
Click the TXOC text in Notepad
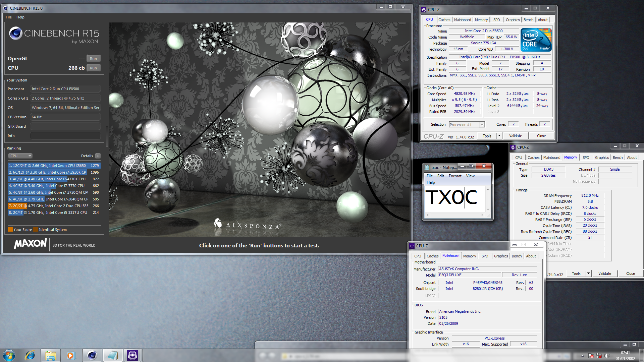pyautogui.click(x=451, y=197)
